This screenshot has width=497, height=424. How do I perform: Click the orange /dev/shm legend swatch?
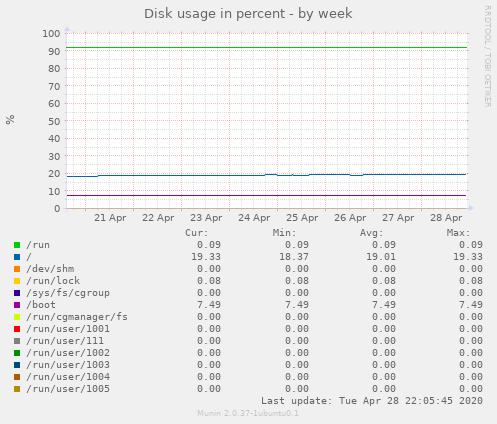(x=17, y=269)
